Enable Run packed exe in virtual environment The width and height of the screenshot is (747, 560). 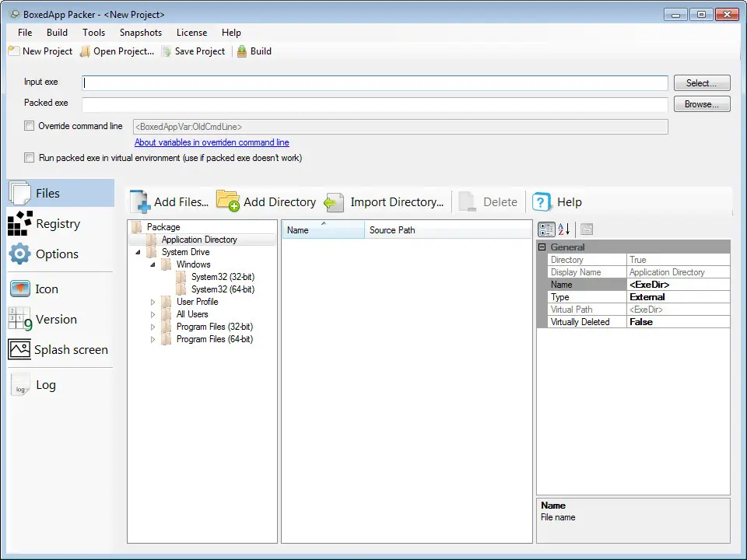pyautogui.click(x=29, y=158)
